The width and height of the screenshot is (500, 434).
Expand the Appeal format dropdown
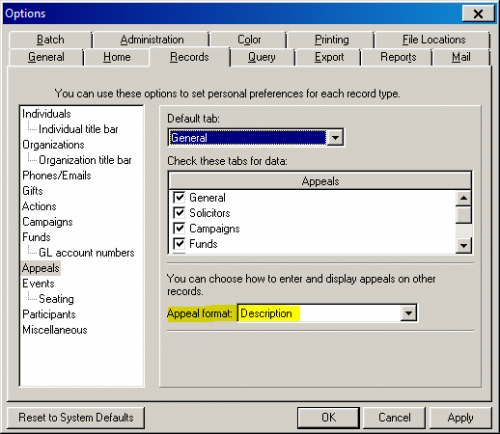pos(408,313)
